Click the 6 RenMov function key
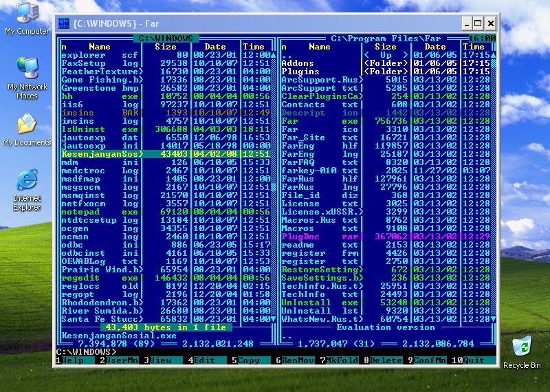 coord(295,360)
